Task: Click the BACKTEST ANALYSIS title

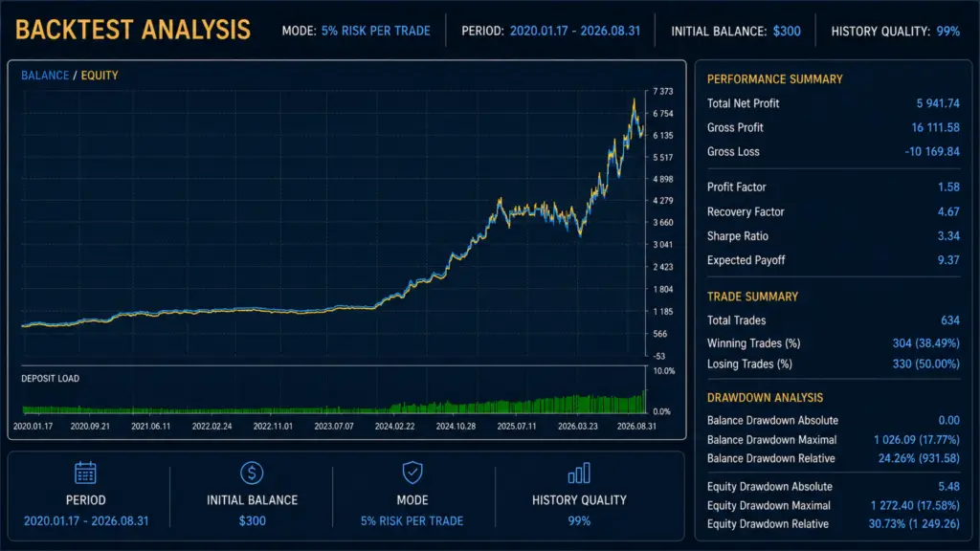Action: 132,30
